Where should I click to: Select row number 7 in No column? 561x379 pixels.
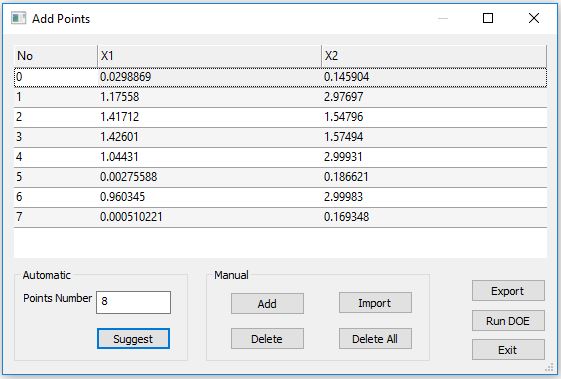coord(19,217)
